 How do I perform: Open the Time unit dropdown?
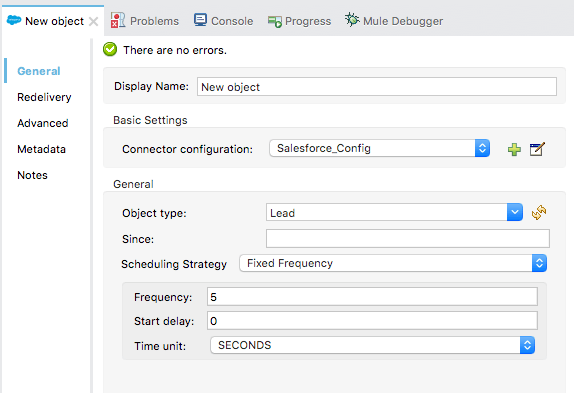[372, 345]
